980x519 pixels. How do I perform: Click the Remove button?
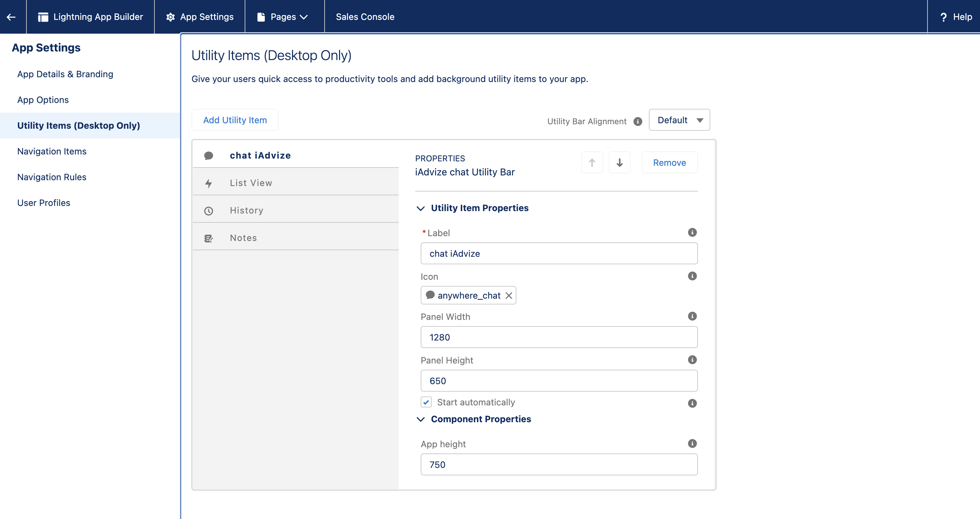coord(669,162)
